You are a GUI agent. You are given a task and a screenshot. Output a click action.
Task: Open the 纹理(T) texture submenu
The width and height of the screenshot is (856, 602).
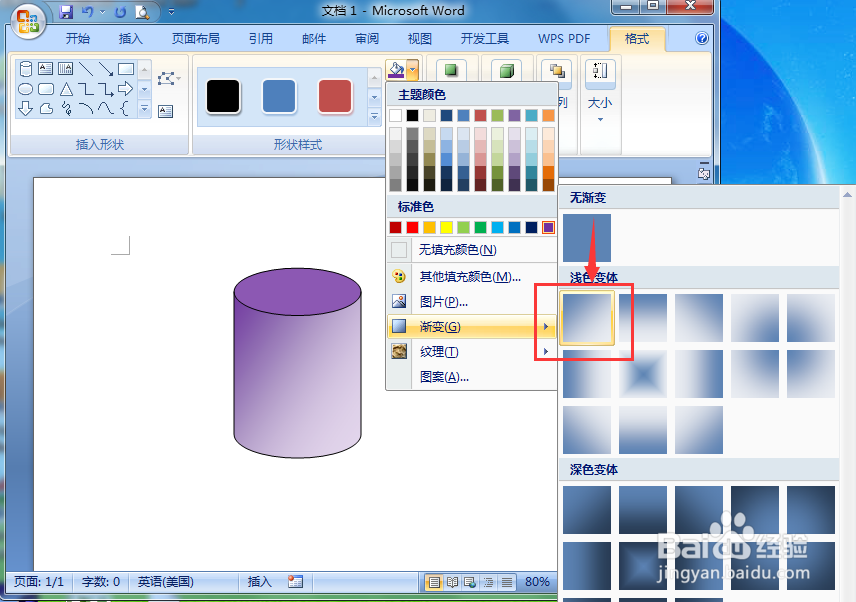coord(438,351)
